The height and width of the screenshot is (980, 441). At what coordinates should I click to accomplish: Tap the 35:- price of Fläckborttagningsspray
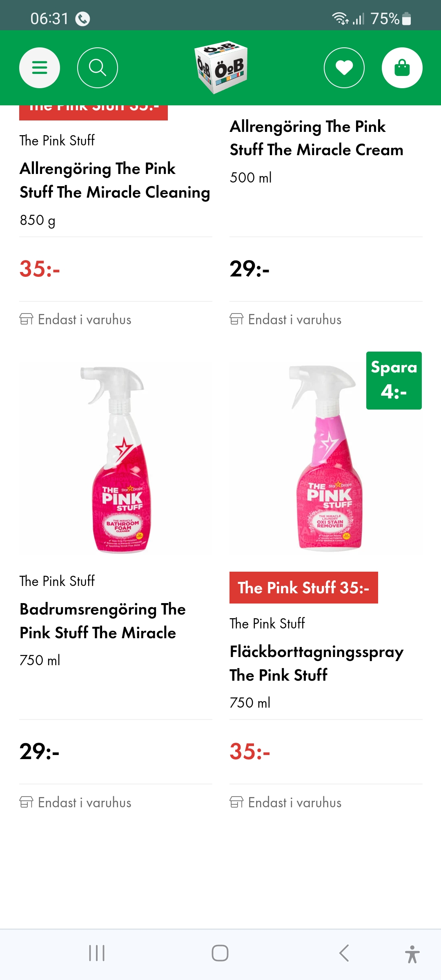(250, 751)
